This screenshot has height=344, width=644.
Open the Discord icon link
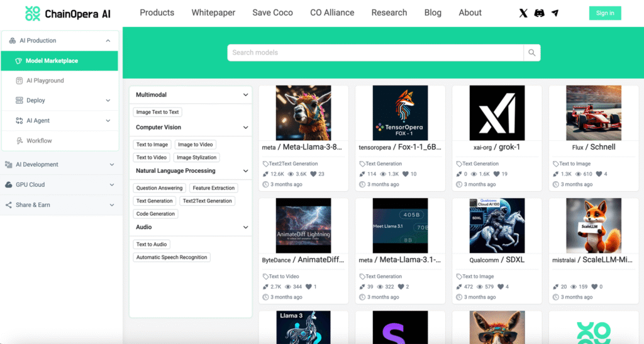539,13
